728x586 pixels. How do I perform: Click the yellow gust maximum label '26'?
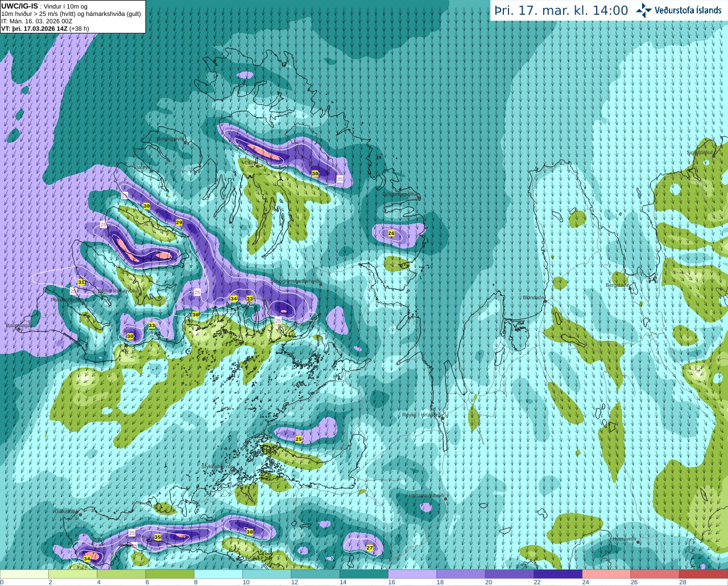point(391,233)
